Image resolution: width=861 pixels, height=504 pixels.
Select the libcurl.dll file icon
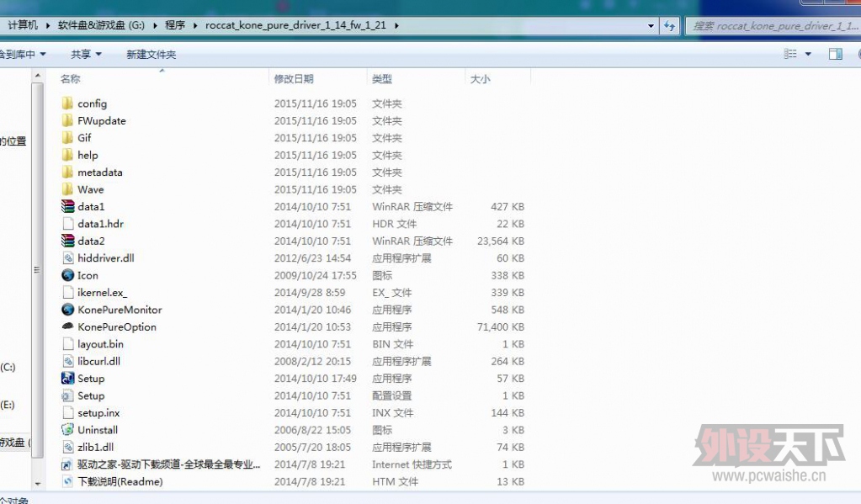pos(67,361)
